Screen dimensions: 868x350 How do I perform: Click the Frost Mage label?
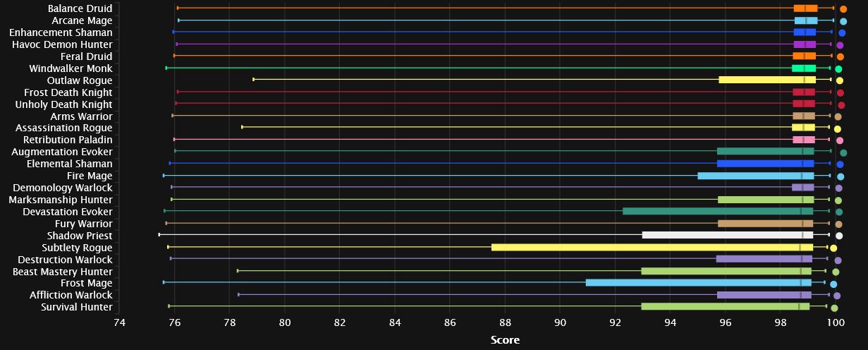coord(85,283)
